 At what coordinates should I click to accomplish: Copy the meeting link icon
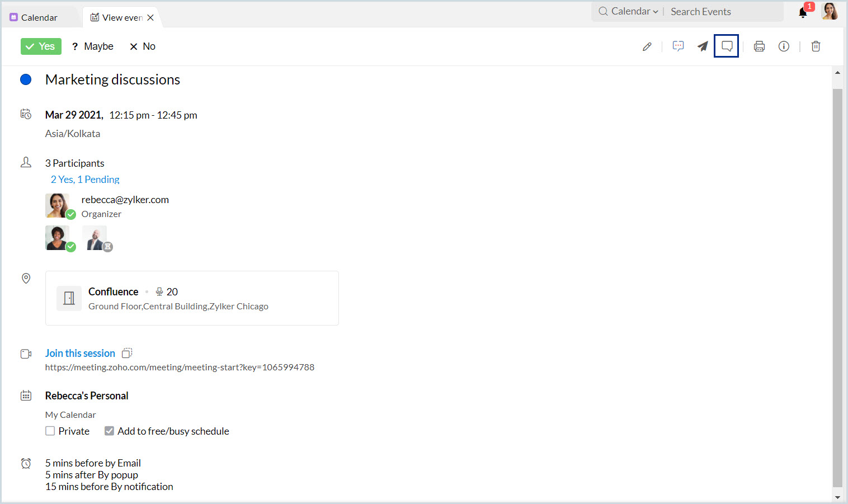[x=127, y=353]
